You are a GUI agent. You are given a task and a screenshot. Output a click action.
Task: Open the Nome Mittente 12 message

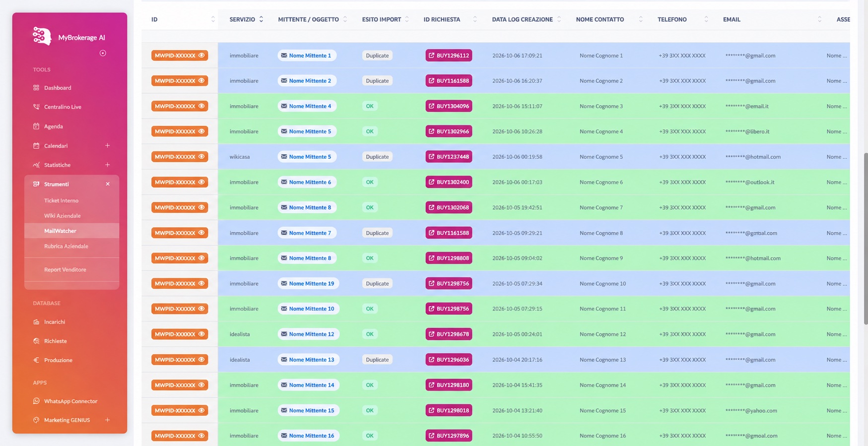(x=308, y=334)
